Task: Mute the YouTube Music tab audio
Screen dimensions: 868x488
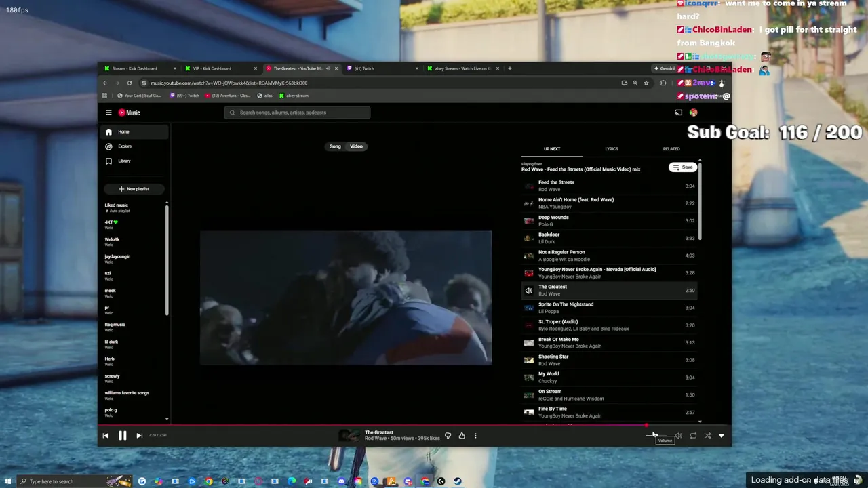Action: click(328, 68)
